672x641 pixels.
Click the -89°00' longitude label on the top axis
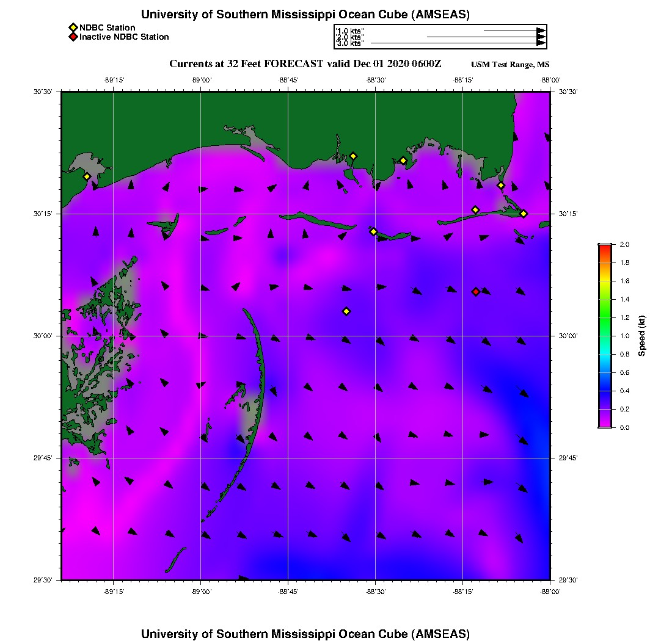point(200,80)
